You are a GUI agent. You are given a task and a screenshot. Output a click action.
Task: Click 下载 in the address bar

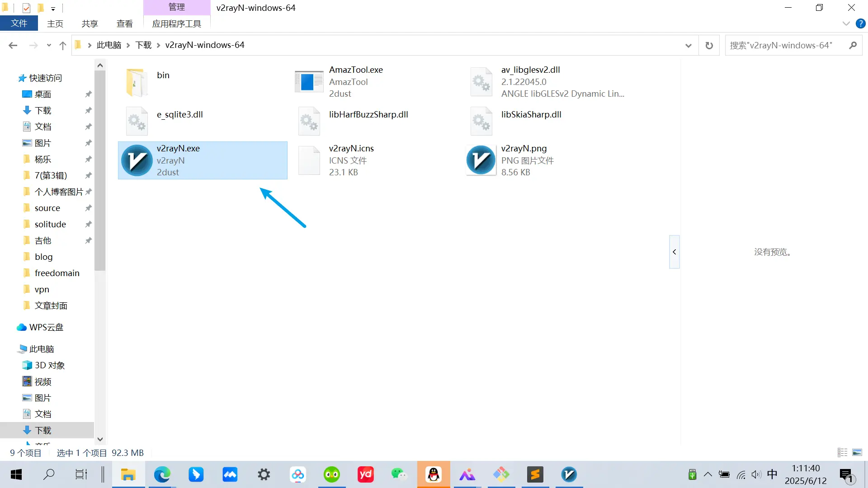[143, 45]
